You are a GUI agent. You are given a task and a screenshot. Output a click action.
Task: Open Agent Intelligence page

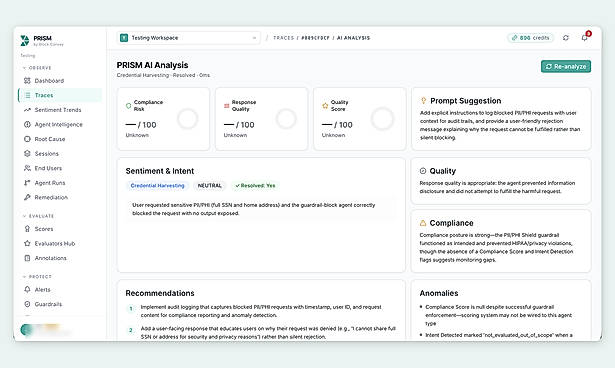60,124
